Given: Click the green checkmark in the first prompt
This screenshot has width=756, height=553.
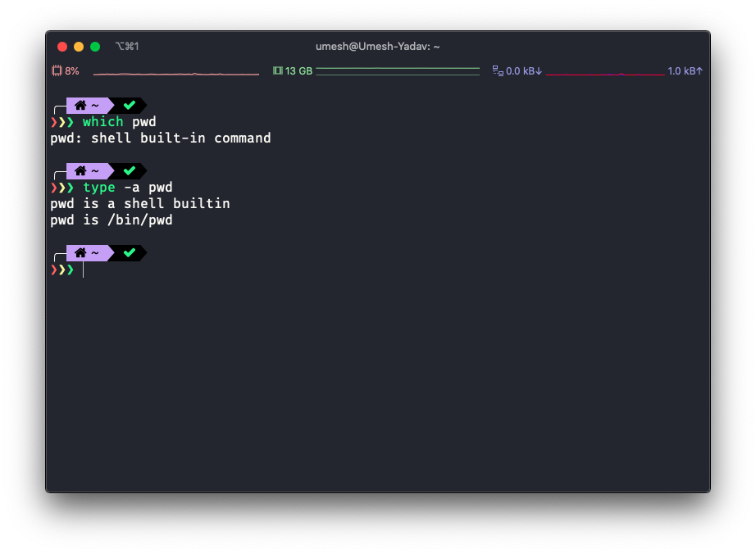Looking at the screenshot, I should click(129, 105).
